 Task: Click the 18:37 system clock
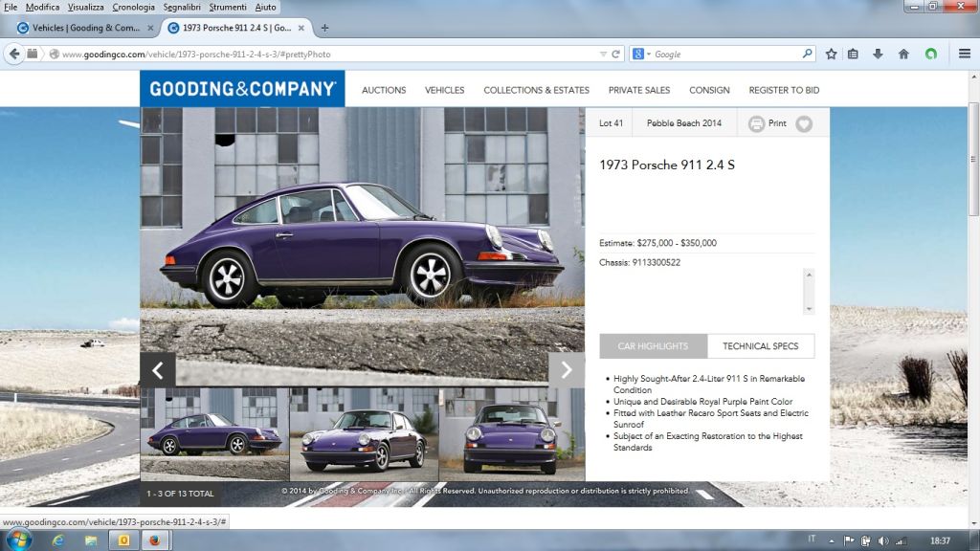(x=940, y=541)
